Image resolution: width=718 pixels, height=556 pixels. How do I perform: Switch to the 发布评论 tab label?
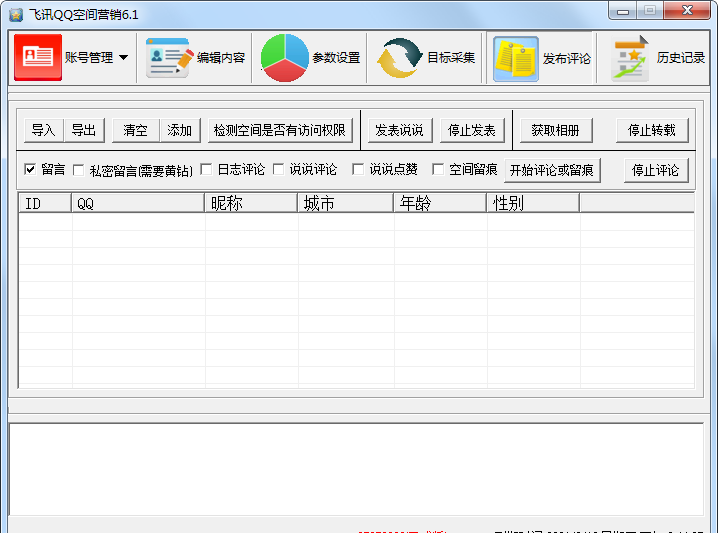click(566, 59)
